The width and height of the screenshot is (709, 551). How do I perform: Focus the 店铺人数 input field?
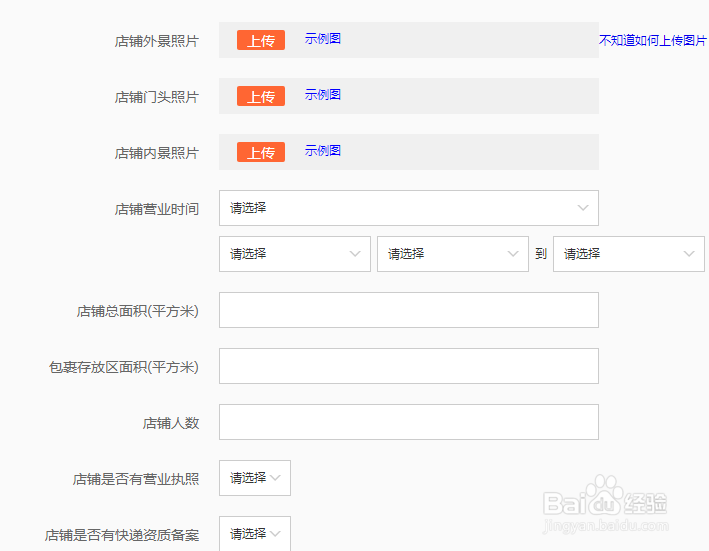pos(409,422)
